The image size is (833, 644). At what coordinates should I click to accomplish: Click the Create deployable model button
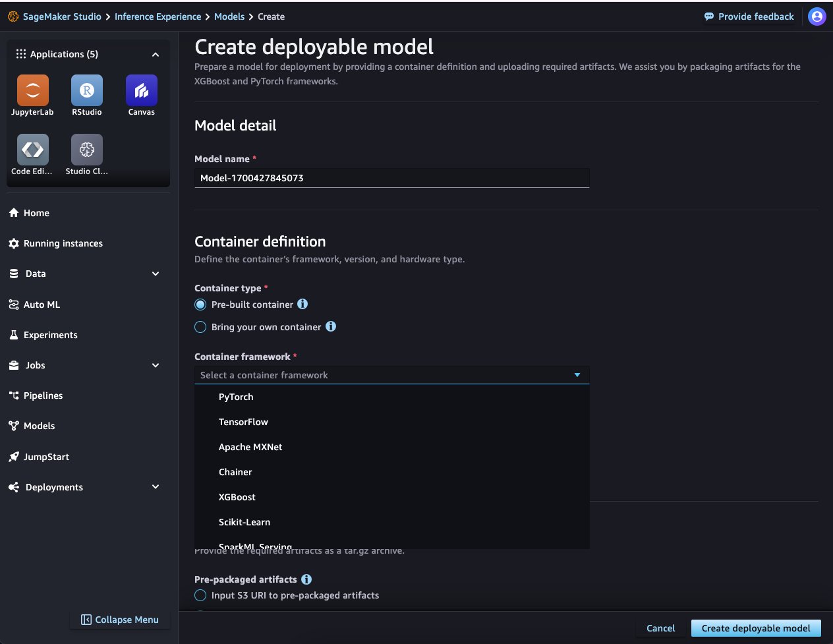756,628
